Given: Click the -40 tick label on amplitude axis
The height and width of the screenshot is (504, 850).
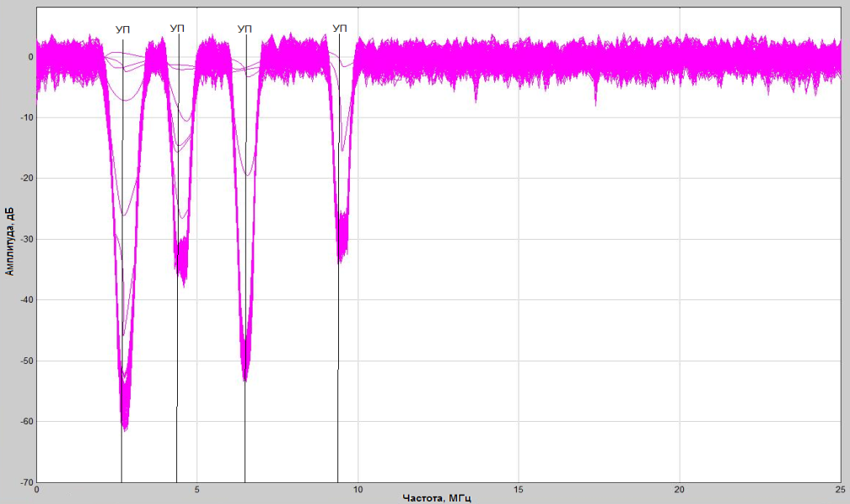Looking at the screenshot, I should point(25,300).
